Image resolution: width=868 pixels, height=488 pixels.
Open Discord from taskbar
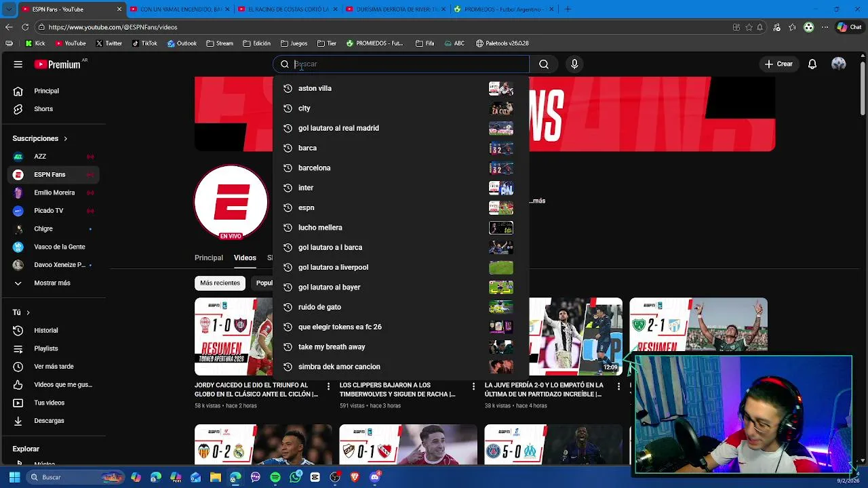click(x=375, y=478)
